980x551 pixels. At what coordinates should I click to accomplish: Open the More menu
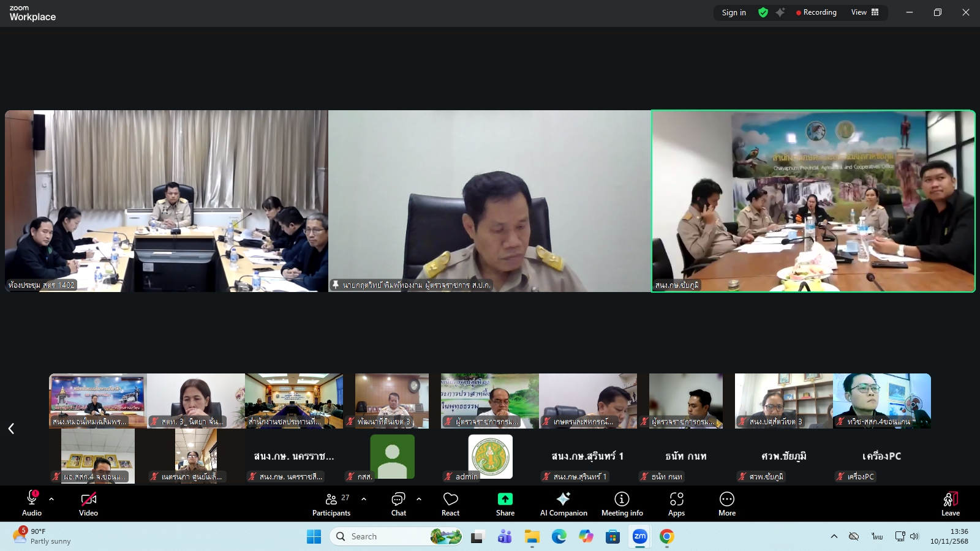pos(726,503)
